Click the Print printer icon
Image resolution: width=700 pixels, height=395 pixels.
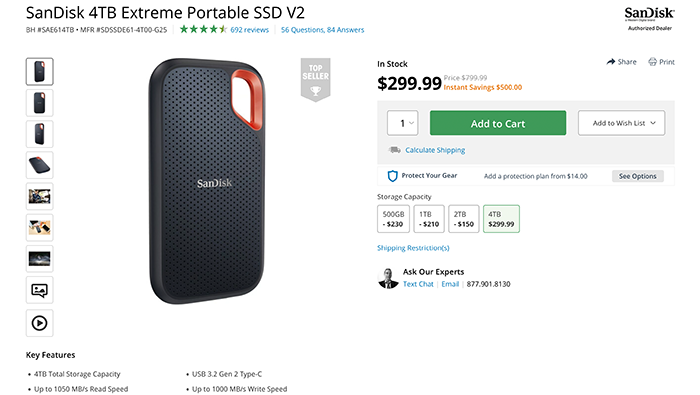652,62
